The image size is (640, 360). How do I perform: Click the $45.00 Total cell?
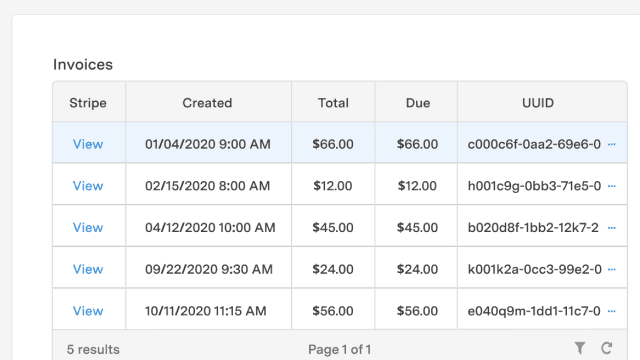pyautogui.click(x=333, y=226)
